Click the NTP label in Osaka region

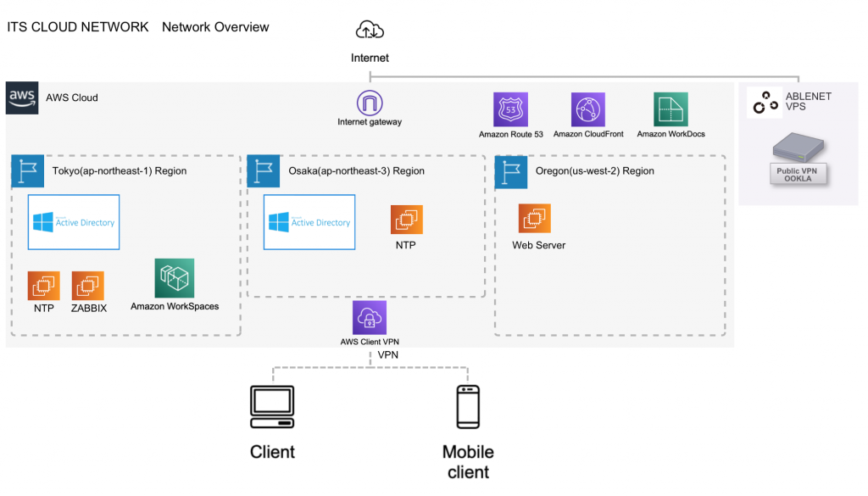point(406,245)
